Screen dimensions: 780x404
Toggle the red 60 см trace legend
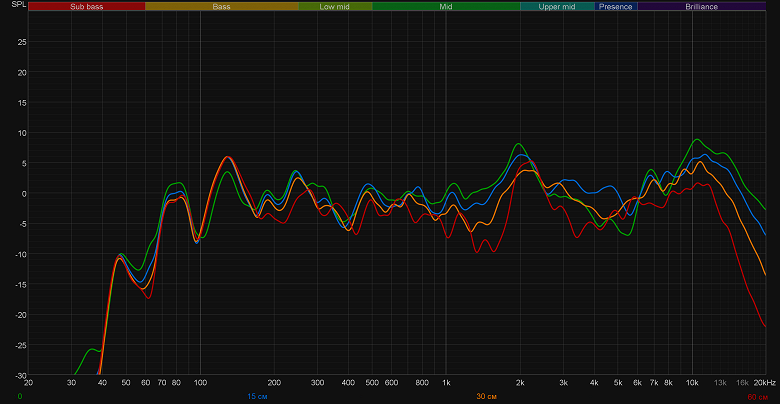coord(757,397)
